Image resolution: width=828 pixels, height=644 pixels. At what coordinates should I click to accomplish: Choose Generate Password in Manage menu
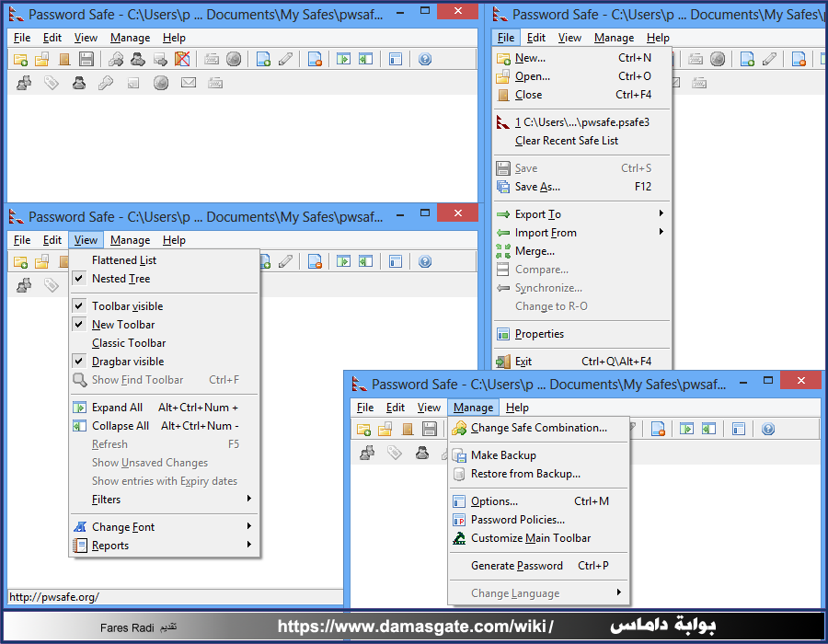tap(538, 566)
